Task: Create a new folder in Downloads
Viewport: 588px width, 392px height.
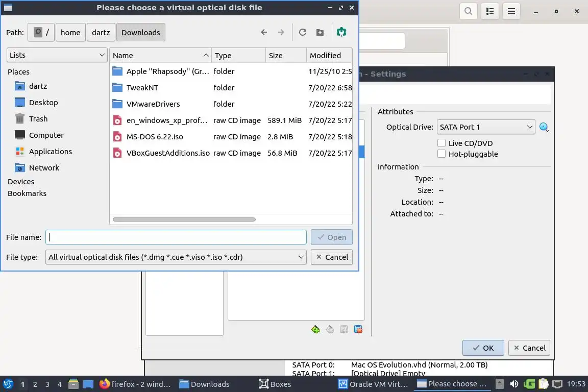Action: click(320, 32)
